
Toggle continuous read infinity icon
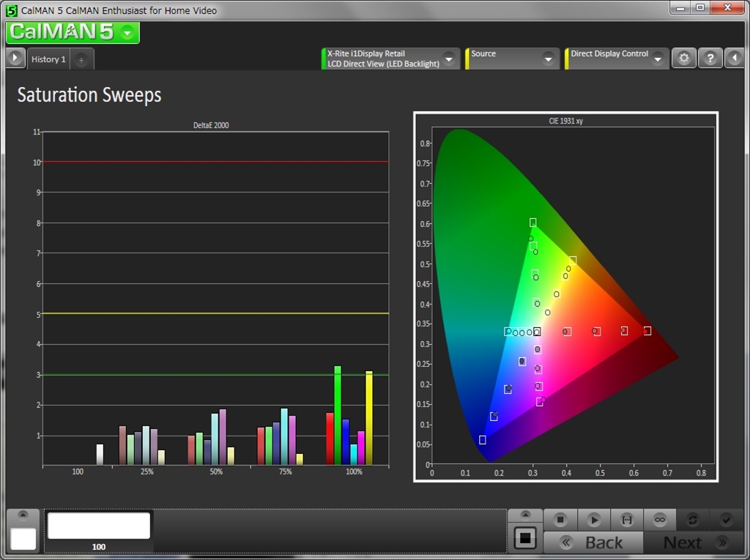click(x=659, y=520)
